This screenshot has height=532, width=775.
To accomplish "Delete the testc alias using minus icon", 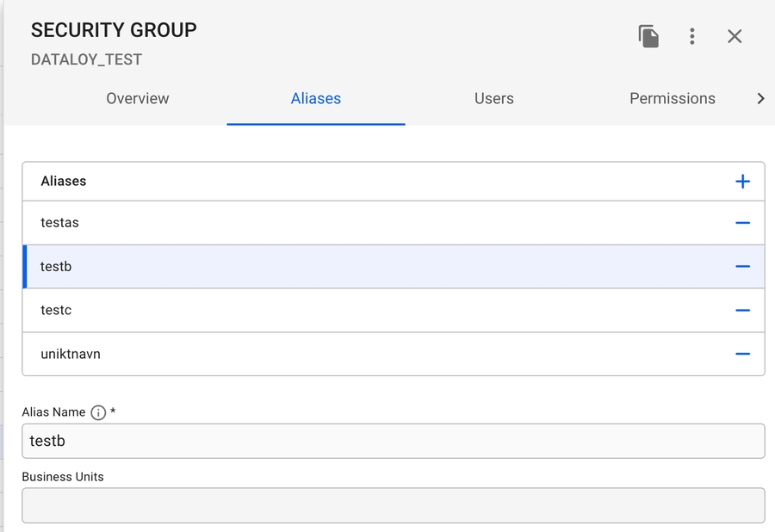I will click(x=742, y=310).
